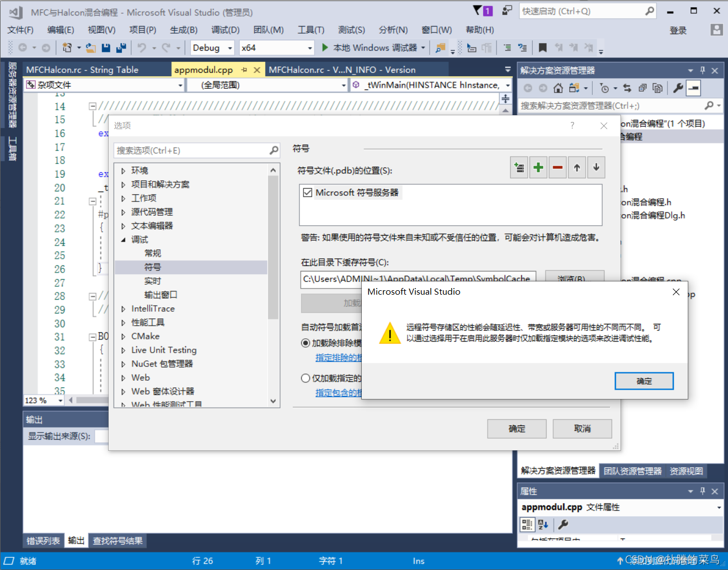Expand the 环境 node in options tree
Image resolution: width=728 pixels, height=570 pixels.
[x=123, y=171]
